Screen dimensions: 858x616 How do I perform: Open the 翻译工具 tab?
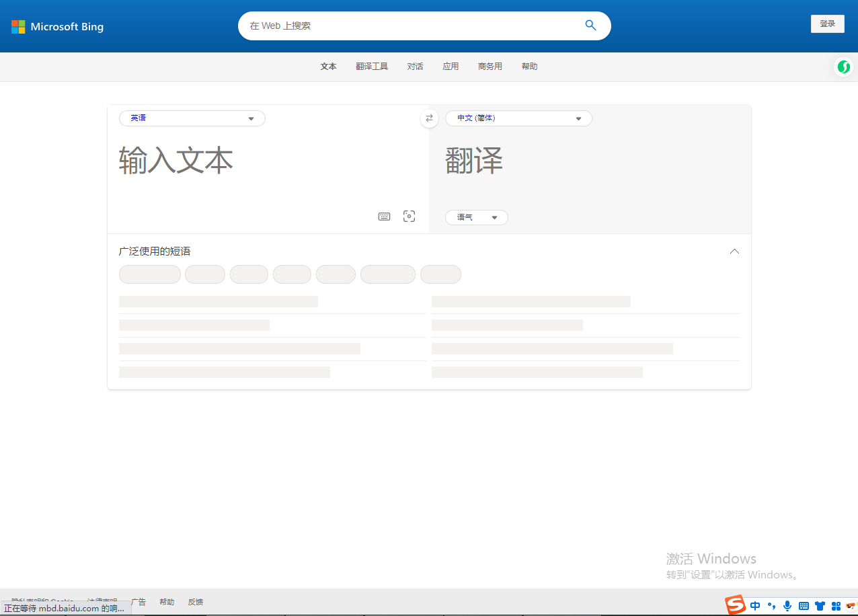pos(372,67)
